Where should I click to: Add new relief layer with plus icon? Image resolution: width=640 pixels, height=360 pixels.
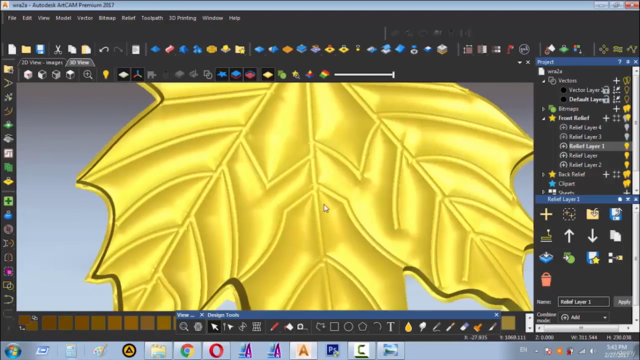546,214
